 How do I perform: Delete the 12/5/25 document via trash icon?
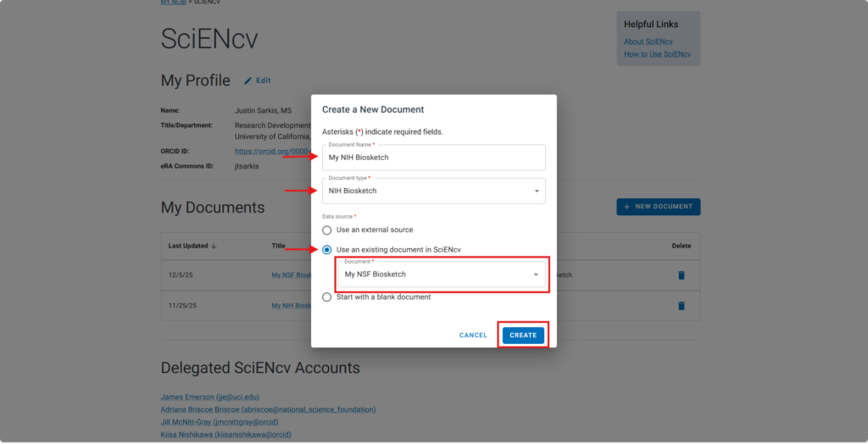pos(680,275)
